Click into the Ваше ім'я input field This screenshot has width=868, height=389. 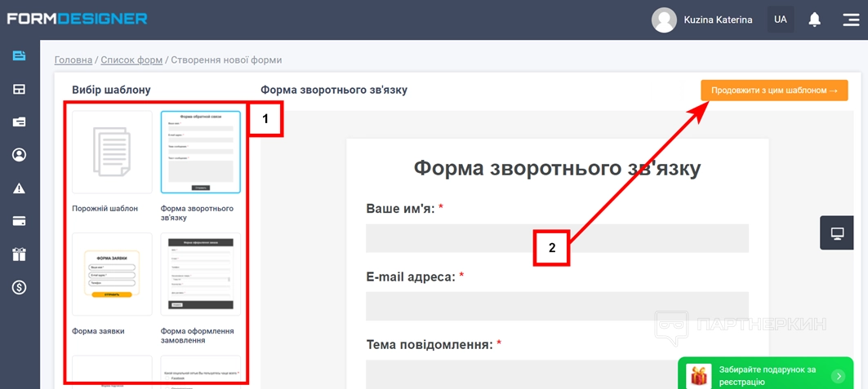click(557, 238)
